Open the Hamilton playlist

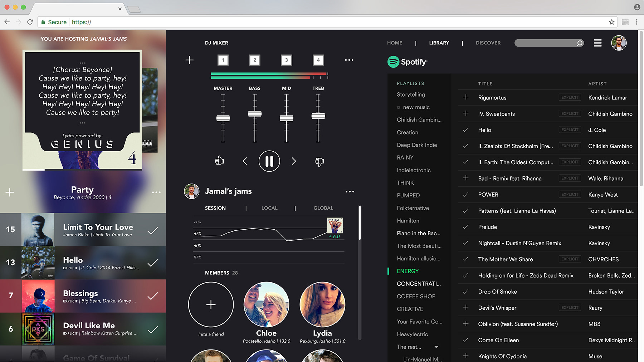(x=408, y=221)
